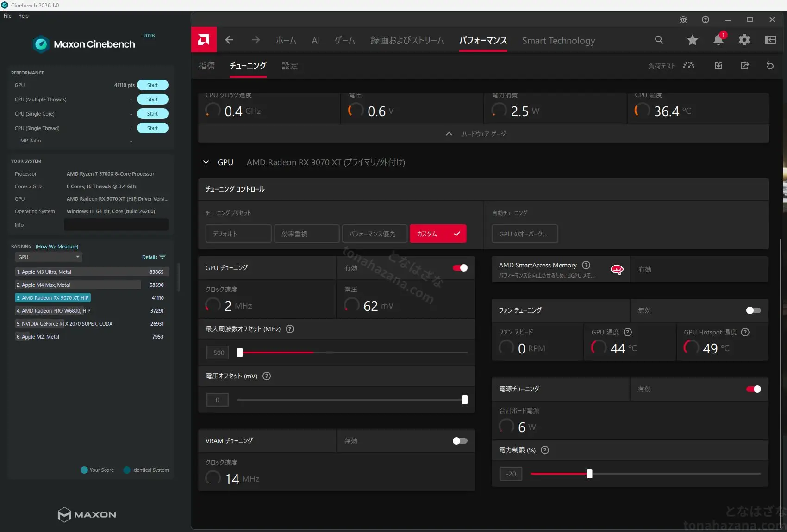Viewport: 787px width, 532px height.
Task: Enable the ファン チューニング toggle
Action: [754, 310]
